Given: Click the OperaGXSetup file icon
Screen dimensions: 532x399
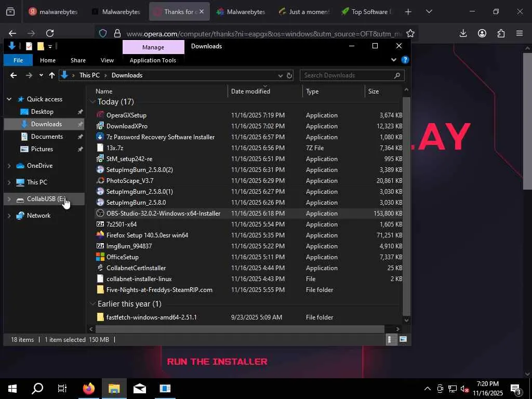Looking at the screenshot, I should point(100,115).
